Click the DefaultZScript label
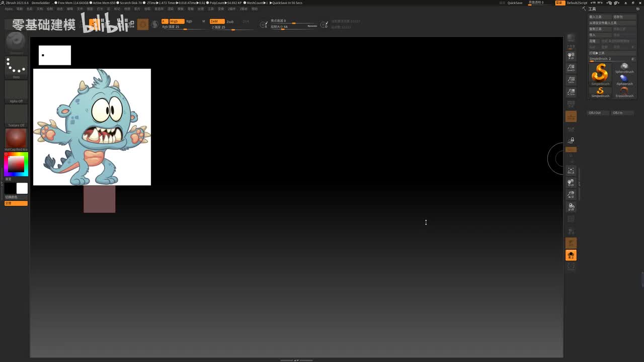This screenshot has width=644, height=362. [577, 3]
